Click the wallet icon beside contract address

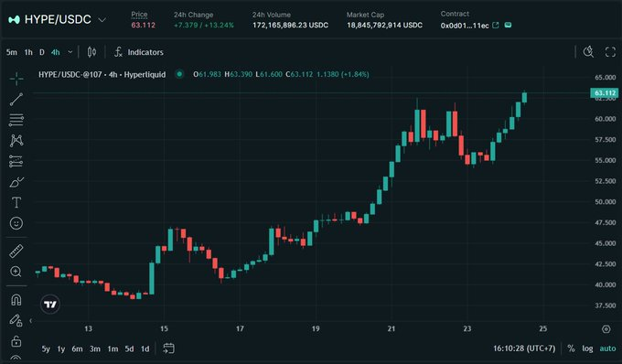point(508,25)
